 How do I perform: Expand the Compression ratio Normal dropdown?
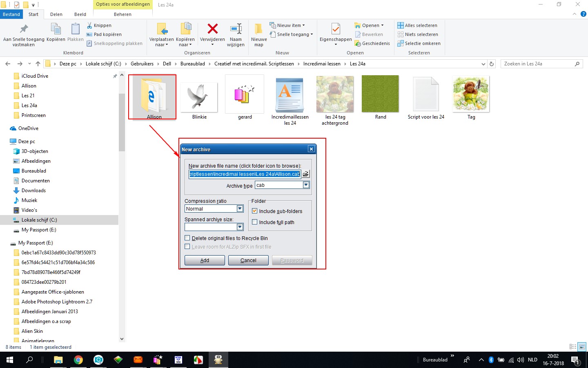(240, 209)
